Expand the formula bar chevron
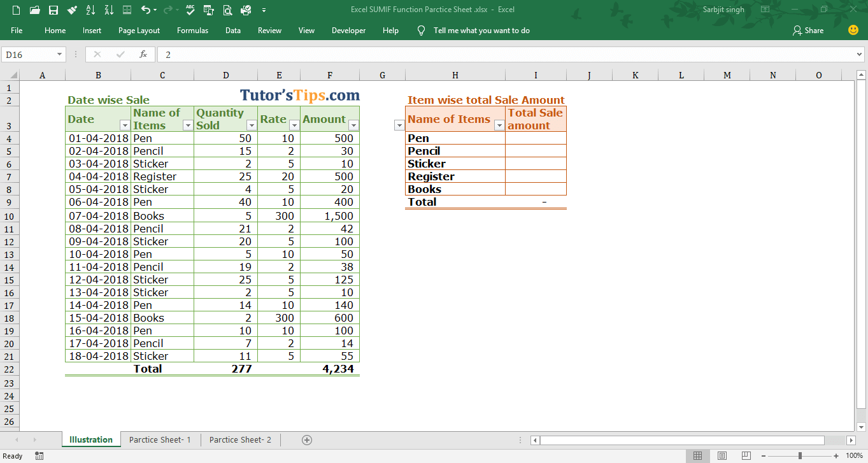Viewport: 868px width, 463px height. coord(860,55)
